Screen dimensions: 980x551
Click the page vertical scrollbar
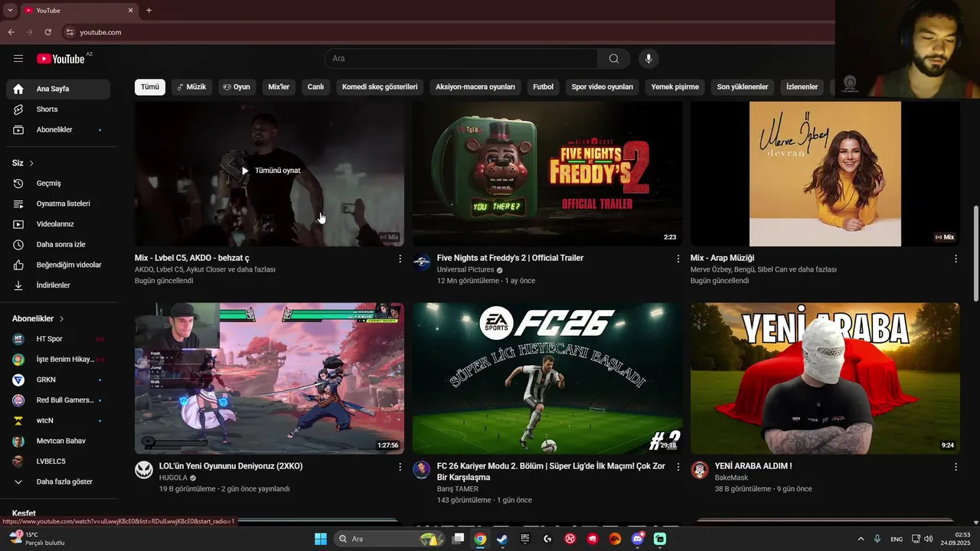coord(975,253)
